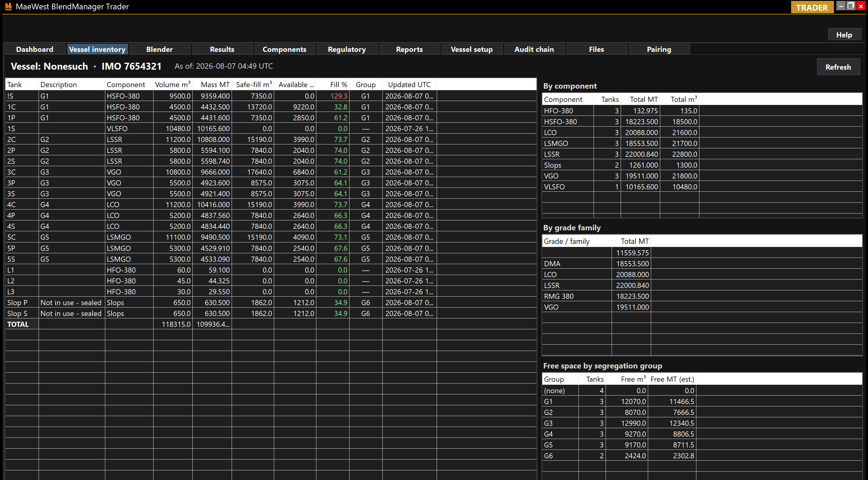868x480 pixels.
Task: Select HSFO-380 row in By component
Action: (702, 122)
